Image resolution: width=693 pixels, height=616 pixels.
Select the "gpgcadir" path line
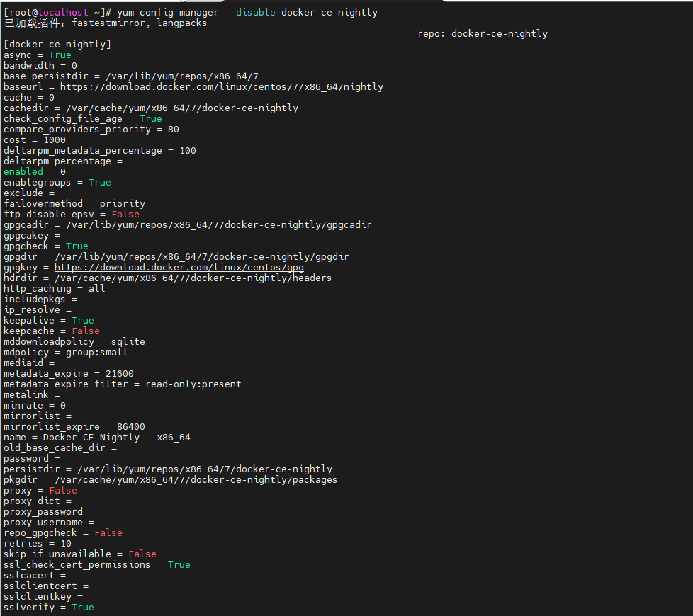pyautogui.click(x=187, y=224)
